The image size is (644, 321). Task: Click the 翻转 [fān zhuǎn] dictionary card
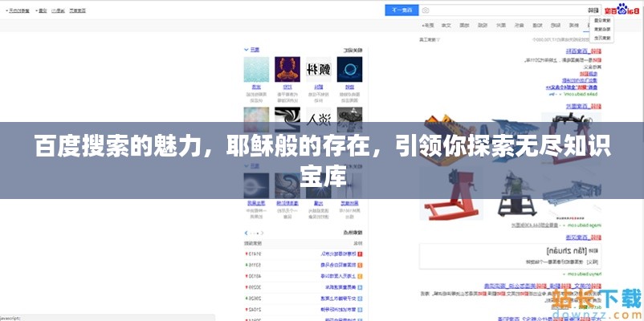coord(510,256)
